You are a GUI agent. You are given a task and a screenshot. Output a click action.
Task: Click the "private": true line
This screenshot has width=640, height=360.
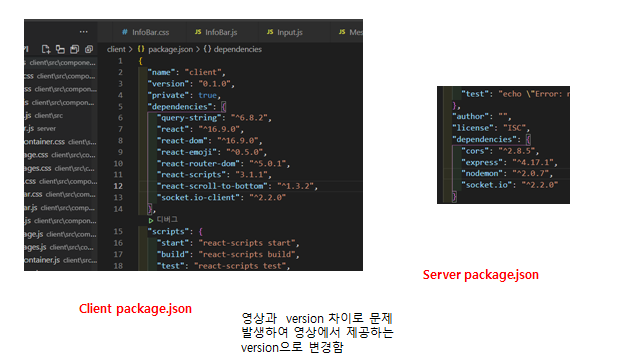(x=184, y=95)
